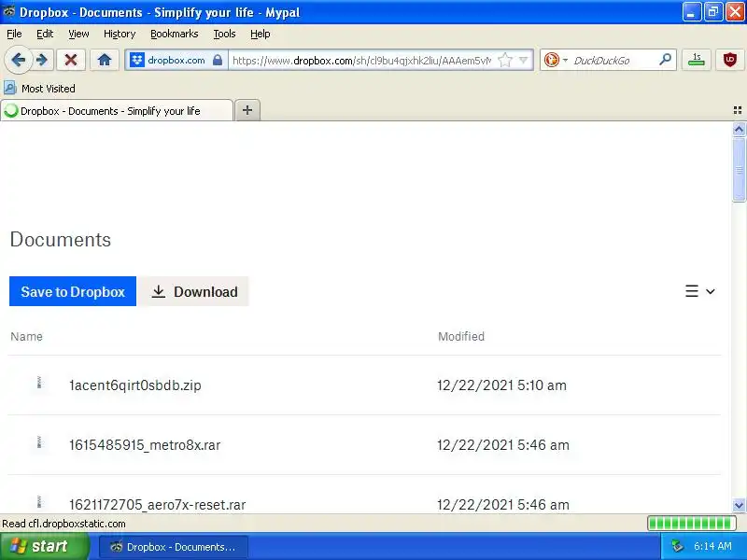The height and width of the screenshot is (560, 747).
Task: Click the 6:14 AM system clock
Action: pos(712,546)
